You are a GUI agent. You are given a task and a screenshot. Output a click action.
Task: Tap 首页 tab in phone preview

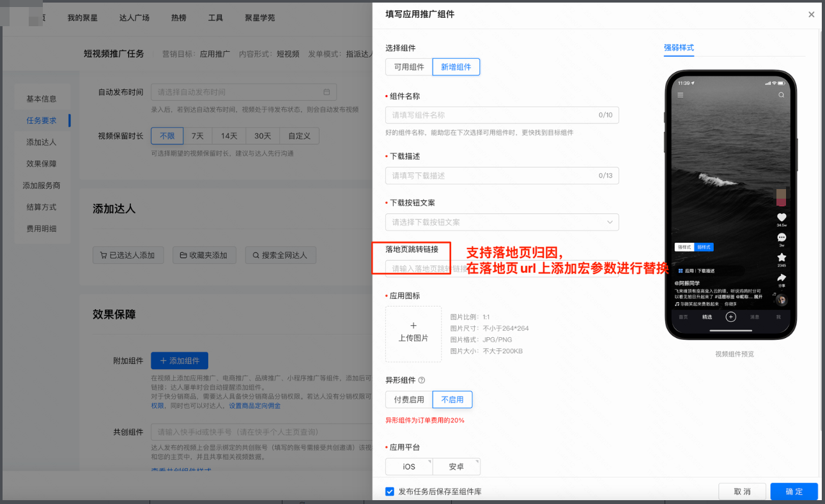pos(683,317)
